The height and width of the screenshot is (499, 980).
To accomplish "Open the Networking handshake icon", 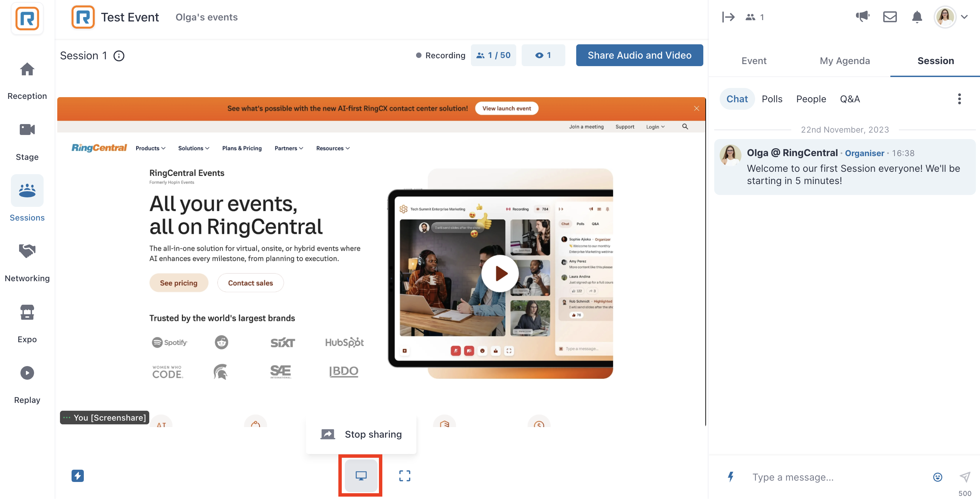I will (x=27, y=251).
